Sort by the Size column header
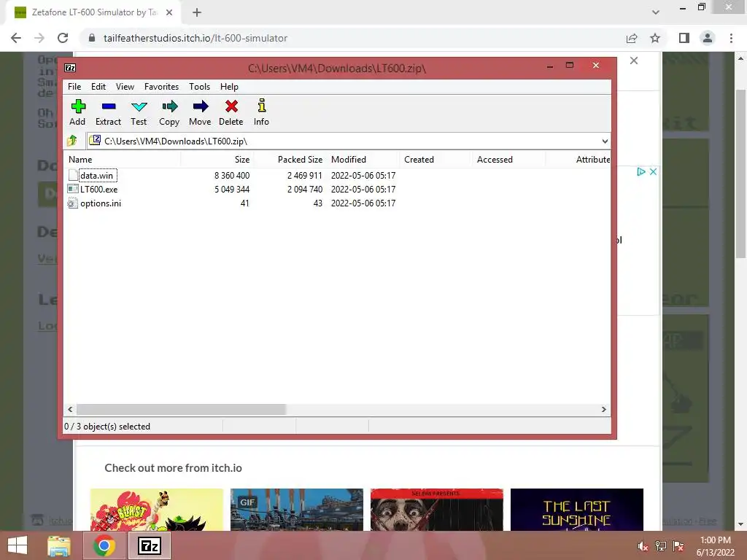 (217, 160)
